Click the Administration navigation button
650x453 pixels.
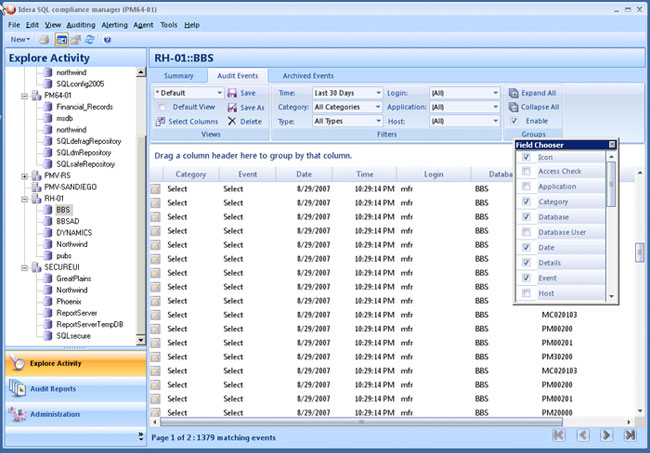click(x=76, y=414)
